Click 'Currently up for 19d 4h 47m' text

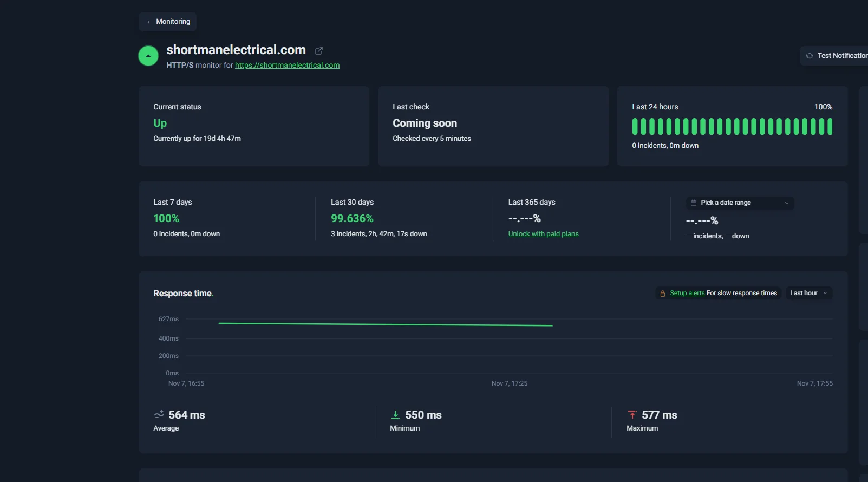coord(197,139)
